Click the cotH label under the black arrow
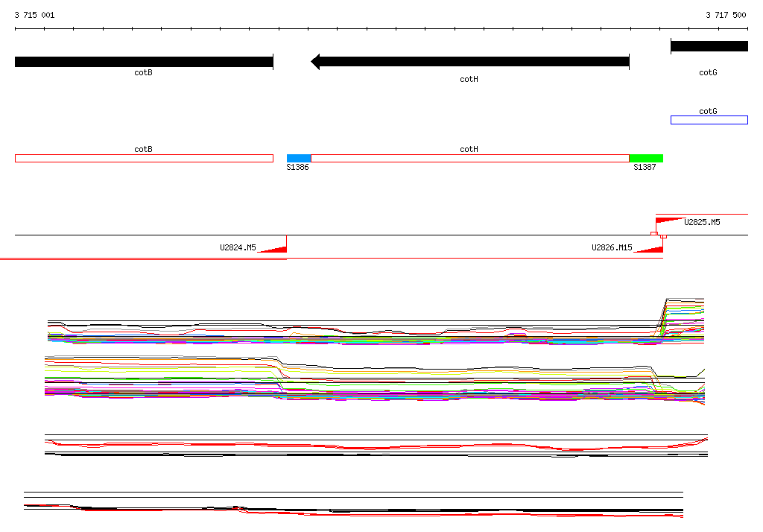Image resolution: width=763 pixels, height=532 pixels. (469, 79)
